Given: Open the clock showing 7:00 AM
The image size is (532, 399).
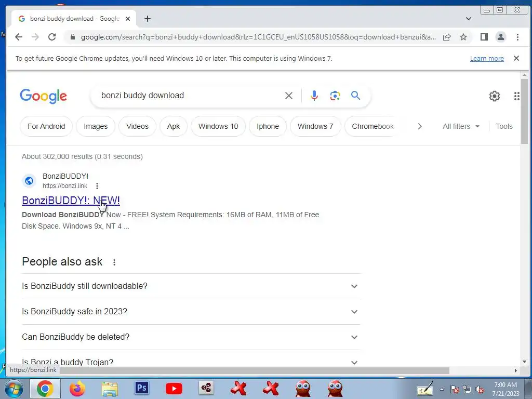Looking at the screenshot, I should point(506,389).
